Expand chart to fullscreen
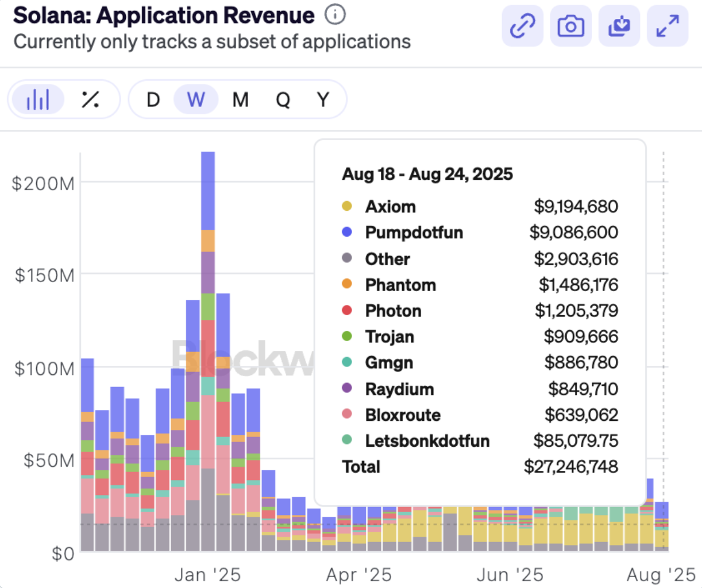This screenshot has height=588, width=702. pos(668,26)
